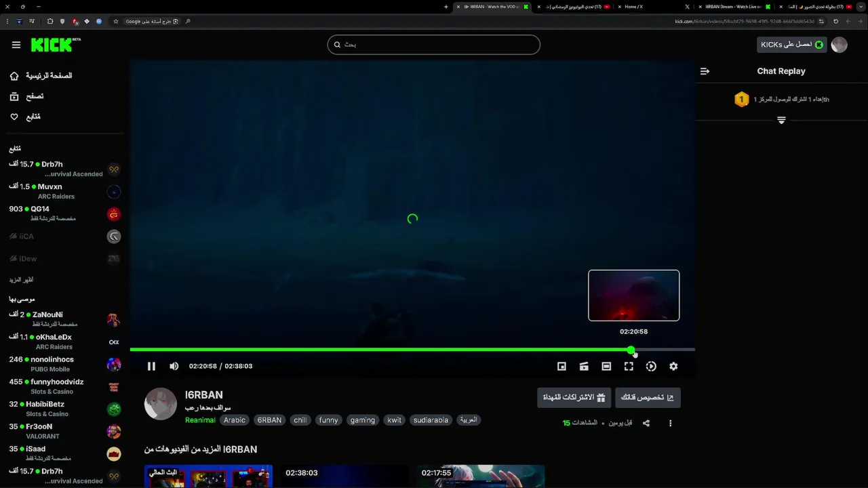Open offline channel iDew

(64, 258)
